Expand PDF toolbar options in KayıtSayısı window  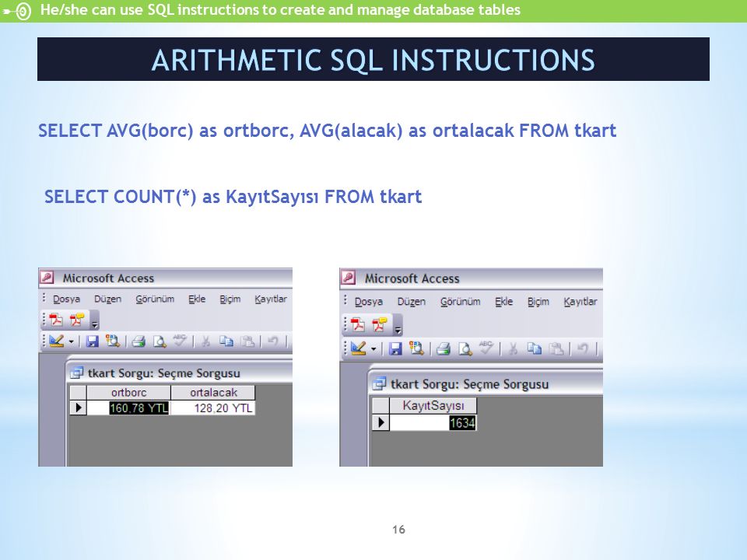click(x=398, y=330)
